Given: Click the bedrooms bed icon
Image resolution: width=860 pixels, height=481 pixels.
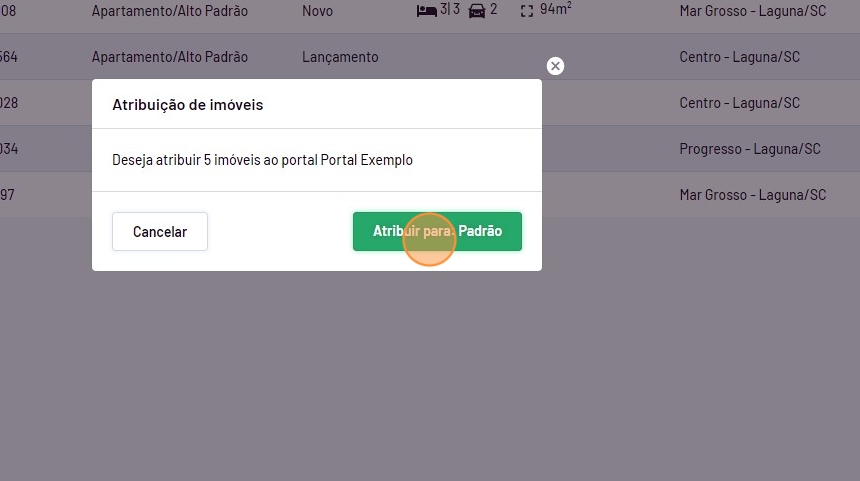Looking at the screenshot, I should click(426, 10).
